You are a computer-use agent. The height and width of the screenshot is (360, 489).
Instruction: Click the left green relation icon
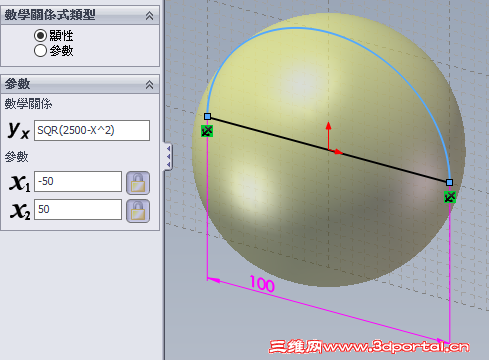pyautogui.click(x=207, y=131)
